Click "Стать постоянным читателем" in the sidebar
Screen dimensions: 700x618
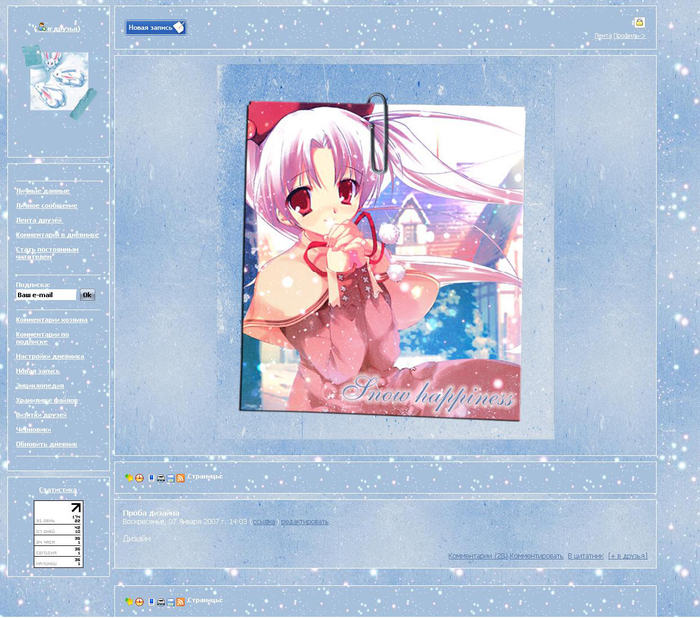click(x=47, y=253)
